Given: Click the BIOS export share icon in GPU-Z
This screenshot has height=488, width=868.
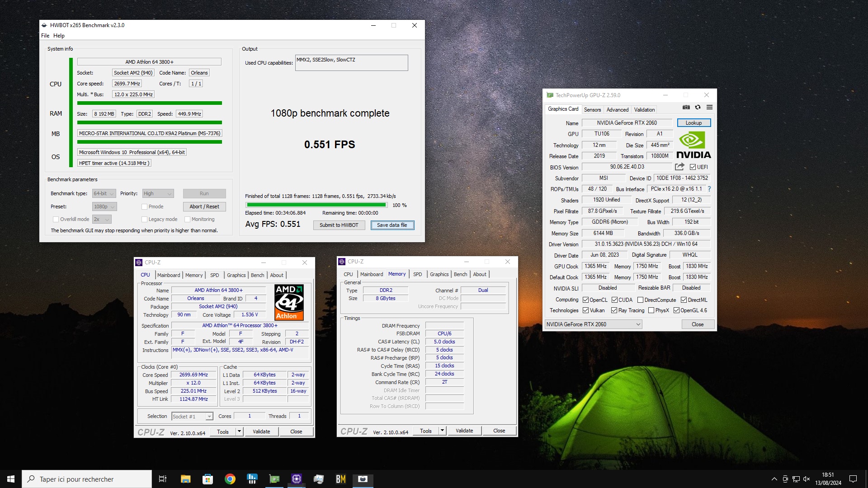Looking at the screenshot, I should [x=679, y=167].
